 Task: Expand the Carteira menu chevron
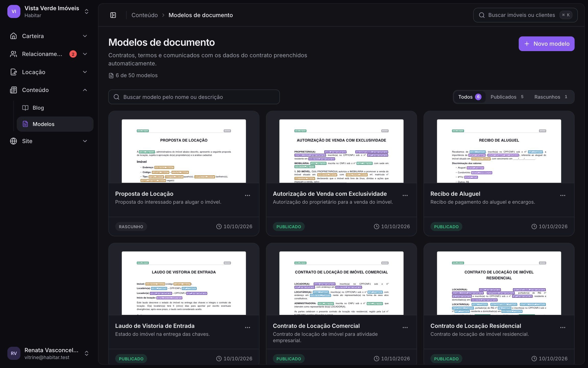[85, 36]
